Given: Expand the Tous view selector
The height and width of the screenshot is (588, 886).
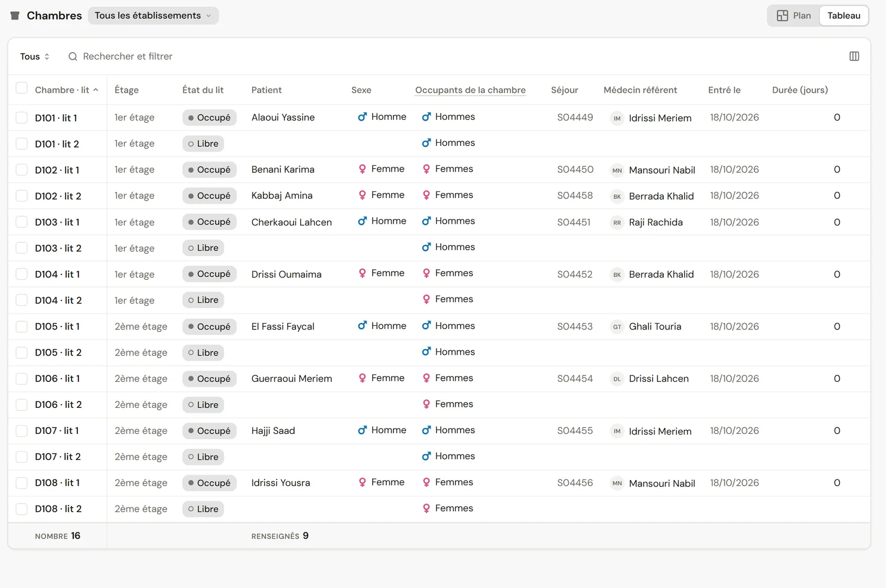Looking at the screenshot, I should point(35,57).
